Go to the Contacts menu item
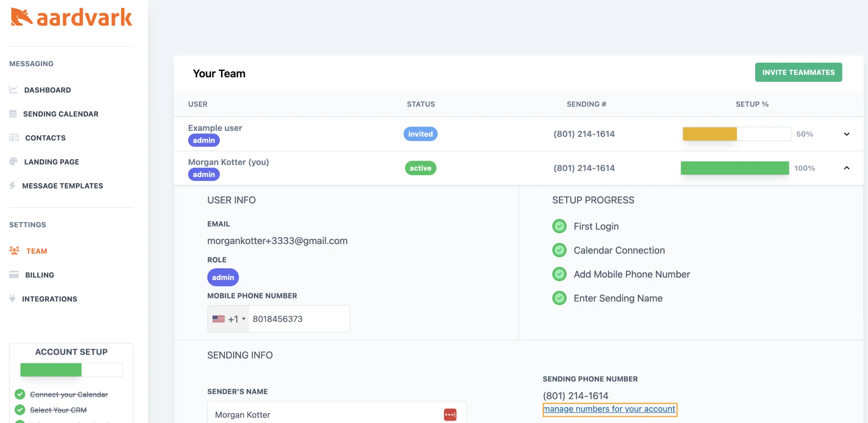The image size is (868, 423). [45, 138]
